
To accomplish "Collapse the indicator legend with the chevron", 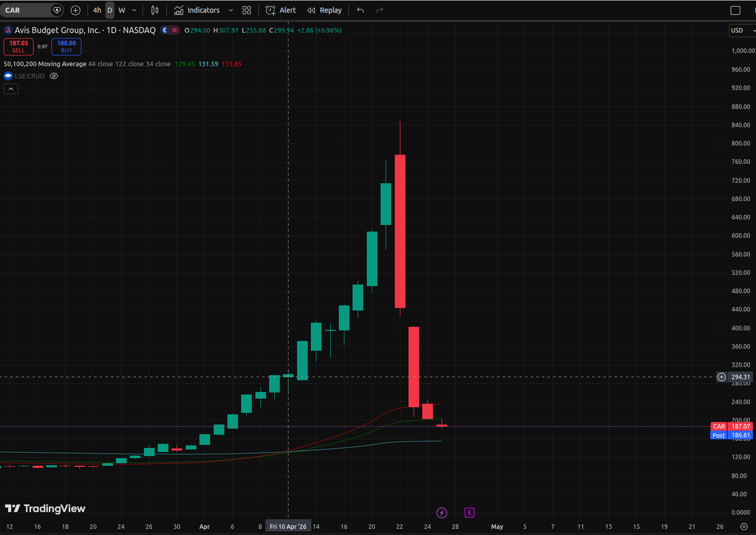I will (x=11, y=89).
